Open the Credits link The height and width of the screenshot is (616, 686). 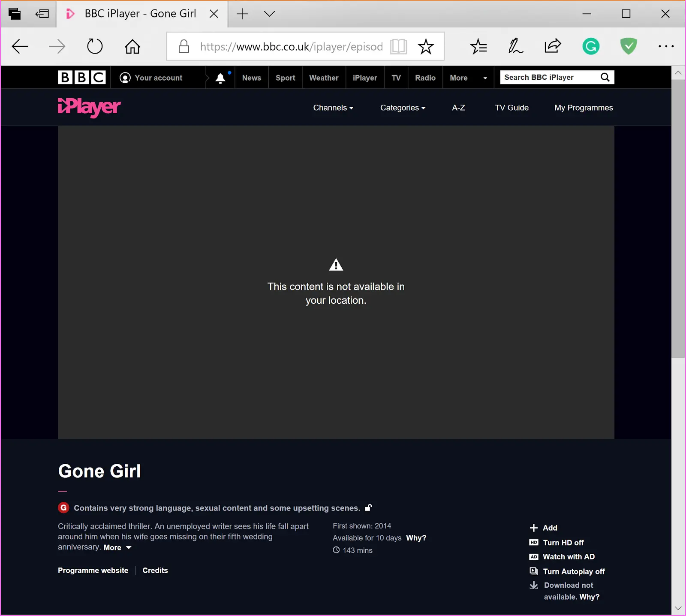coord(155,571)
